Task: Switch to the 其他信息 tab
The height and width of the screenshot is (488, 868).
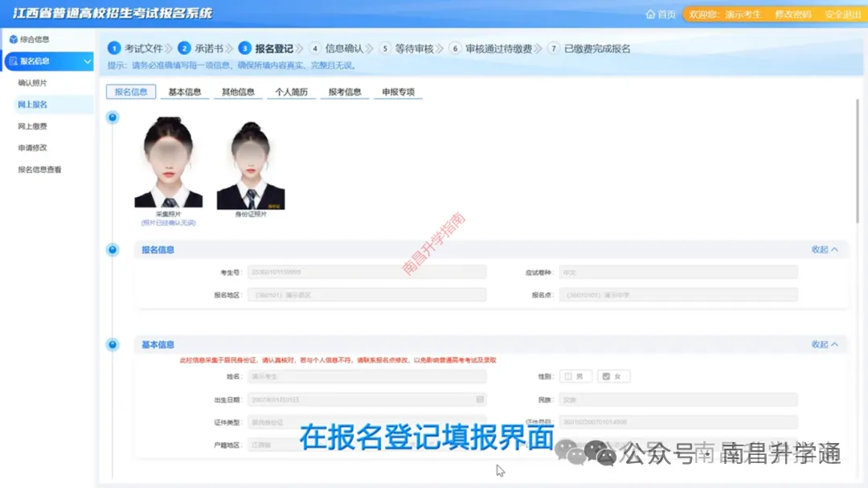Action: [x=238, y=92]
